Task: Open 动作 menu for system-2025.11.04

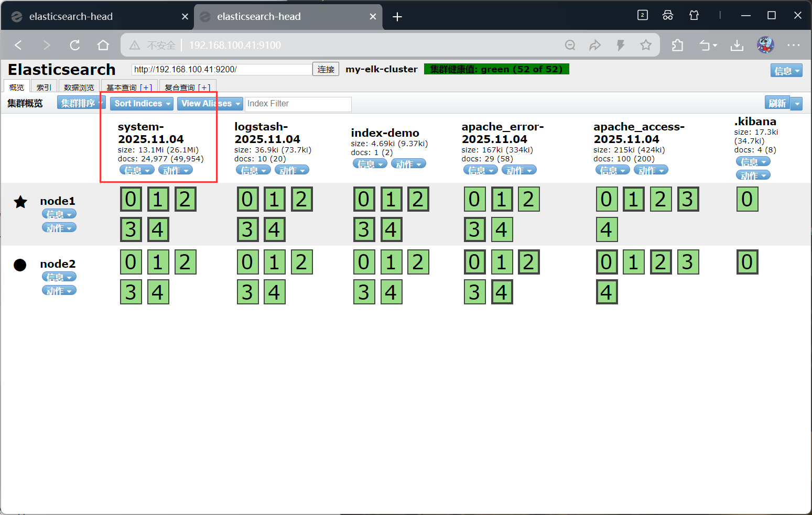Action: [x=175, y=170]
